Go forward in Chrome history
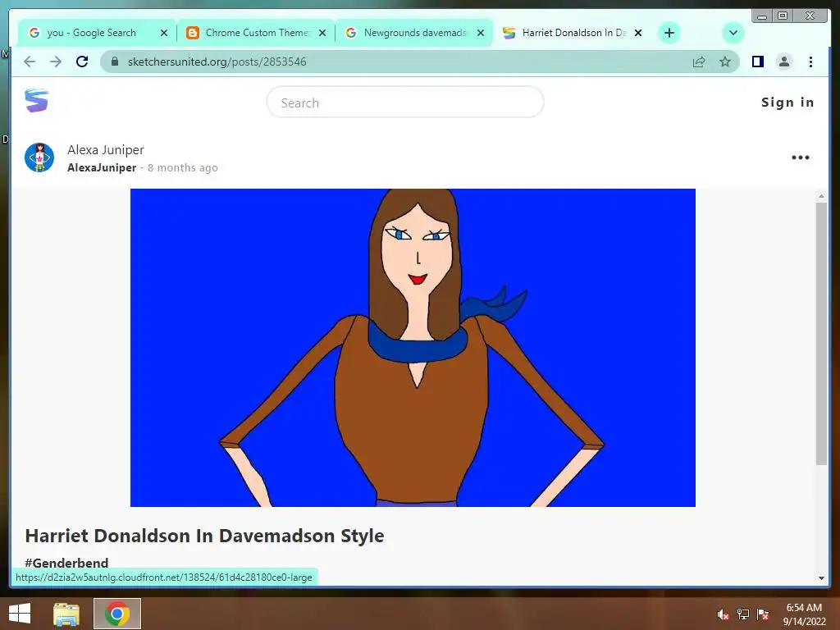This screenshot has height=630, width=840. click(56, 62)
